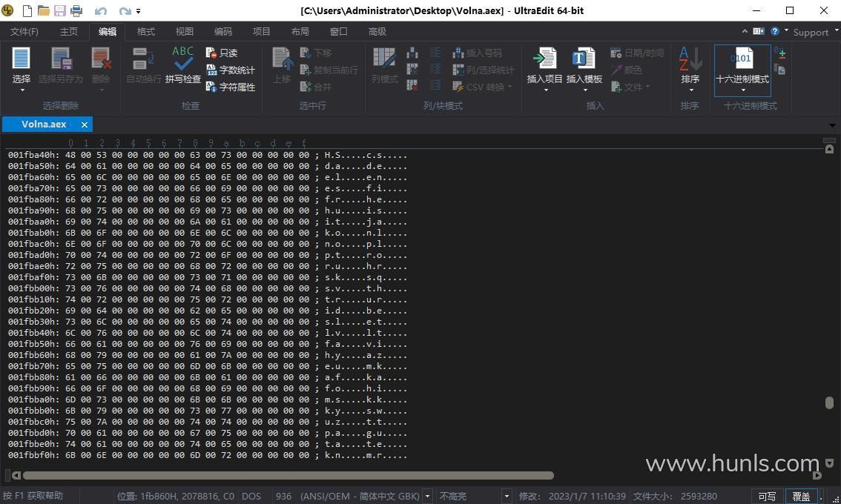
Task: Open the file tabs list dropdown arrow
Action: [x=832, y=125]
